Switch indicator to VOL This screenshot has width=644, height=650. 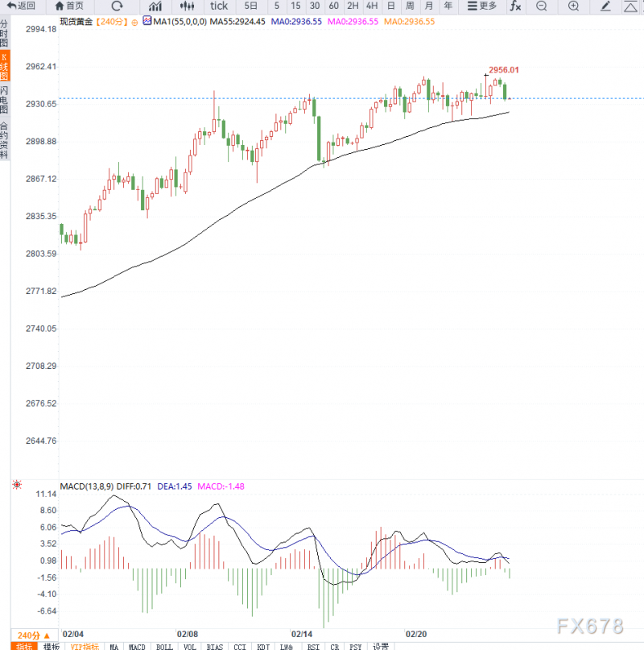tap(190, 646)
